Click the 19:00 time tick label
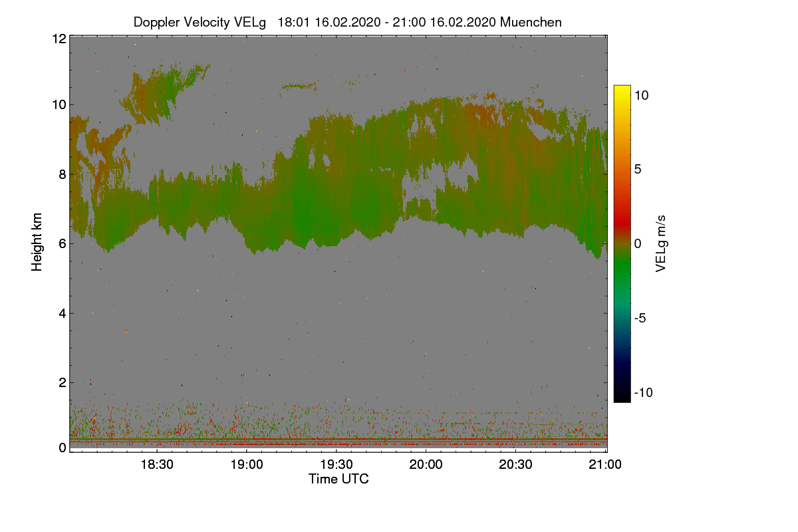The image size is (798, 532). point(246,465)
